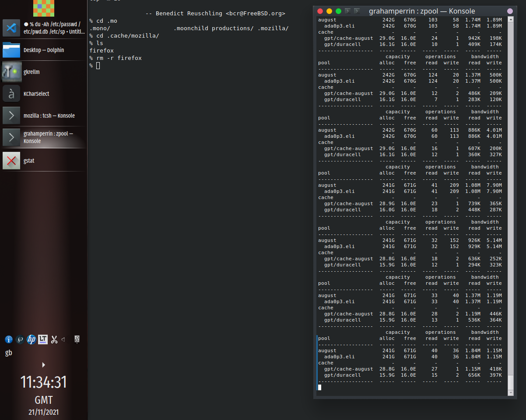Image resolution: width=526 pixels, height=420 pixels.
Task: Click the Konsole vertical scrollbar track
Action: pos(510,206)
